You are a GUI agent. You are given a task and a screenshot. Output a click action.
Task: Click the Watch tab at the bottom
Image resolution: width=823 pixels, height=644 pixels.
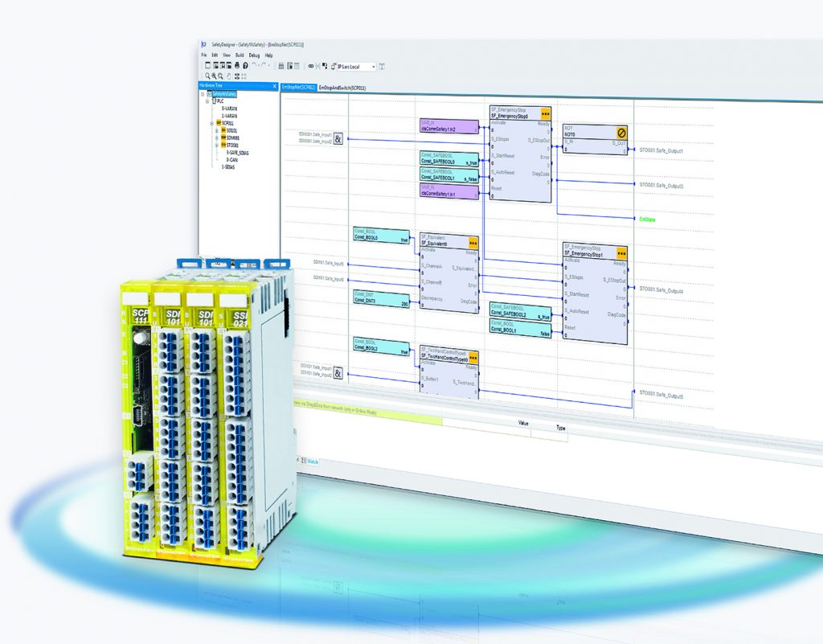click(x=313, y=462)
